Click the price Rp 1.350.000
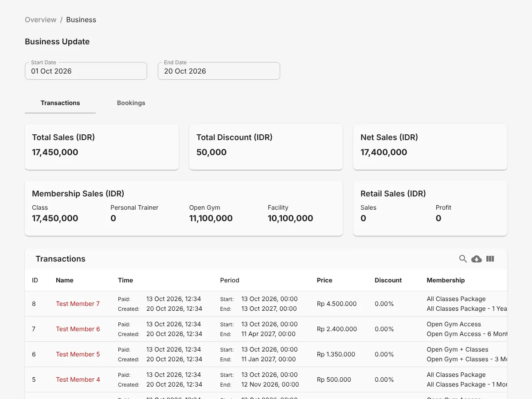The image size is (532, 399). pyautogui.click(x=336, y=354)
